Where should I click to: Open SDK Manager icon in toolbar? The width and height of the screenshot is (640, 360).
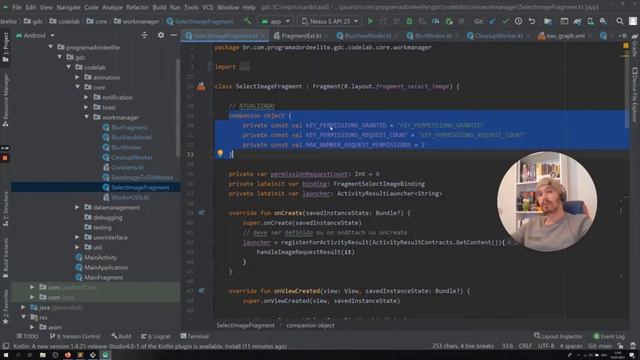pyautogui.click(x=603, y=21)
